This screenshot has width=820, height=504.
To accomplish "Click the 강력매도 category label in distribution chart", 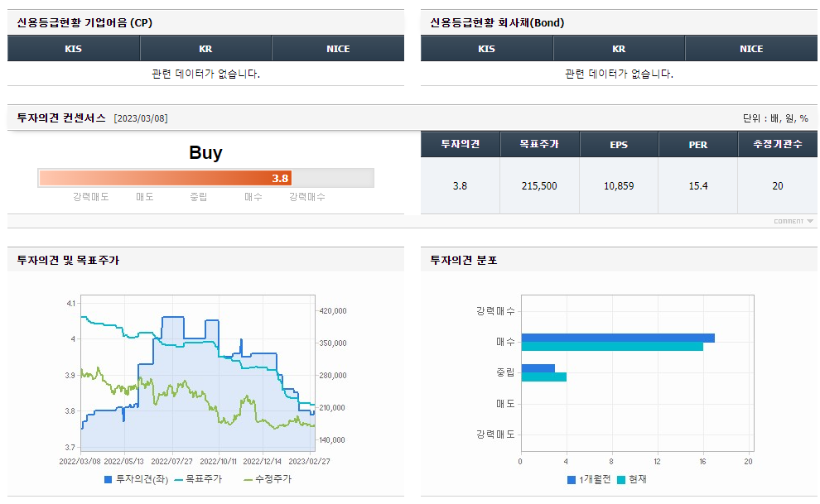I will (496, 434).
